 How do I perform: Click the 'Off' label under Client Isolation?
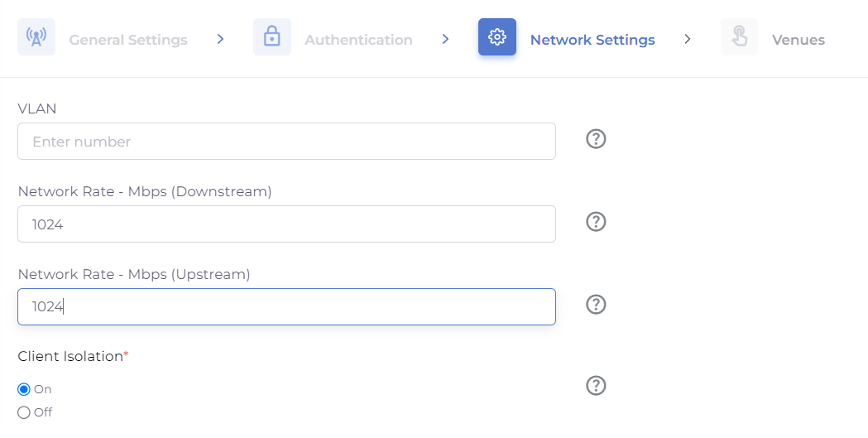pos(43,412)
